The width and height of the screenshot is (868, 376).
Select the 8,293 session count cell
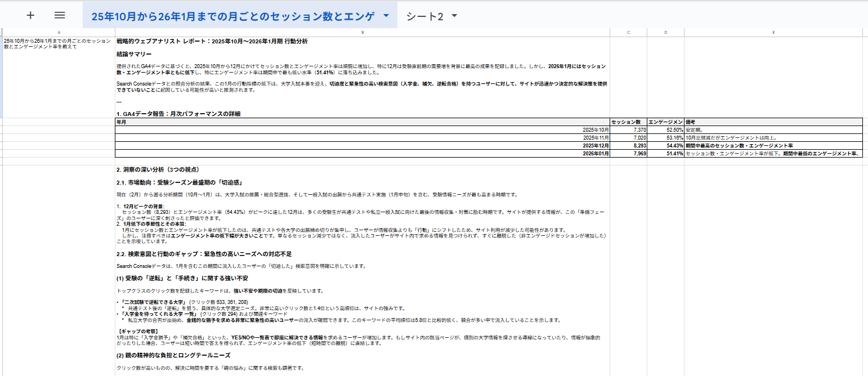point(628,145)
